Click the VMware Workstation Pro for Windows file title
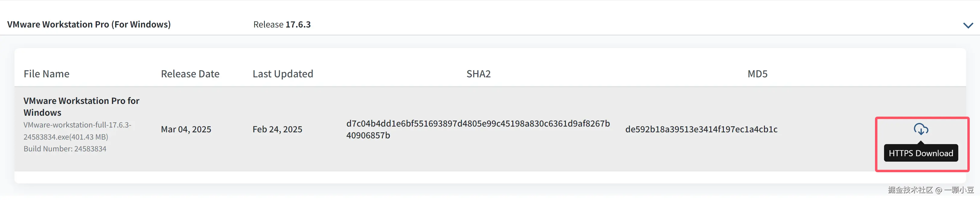980x200 pixels. click(81, 107)
